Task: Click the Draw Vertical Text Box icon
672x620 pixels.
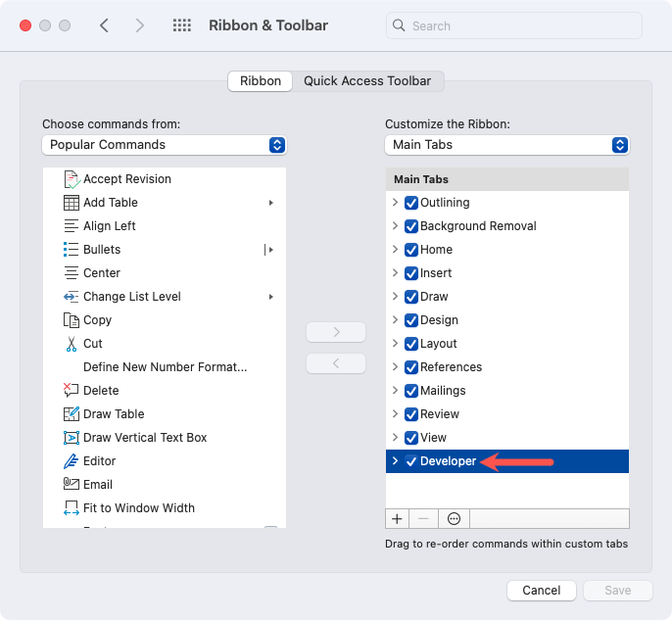Action: (x=71, y=438)
